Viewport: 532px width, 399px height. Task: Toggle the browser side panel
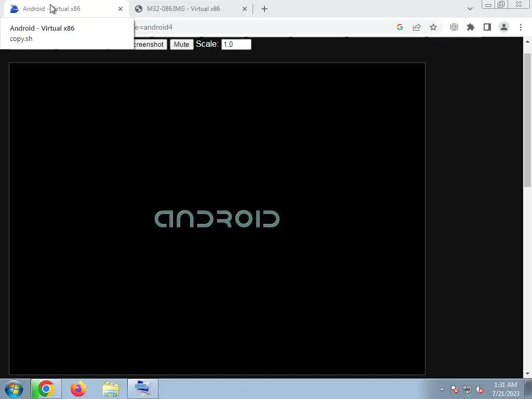click(x=487, y=27)
